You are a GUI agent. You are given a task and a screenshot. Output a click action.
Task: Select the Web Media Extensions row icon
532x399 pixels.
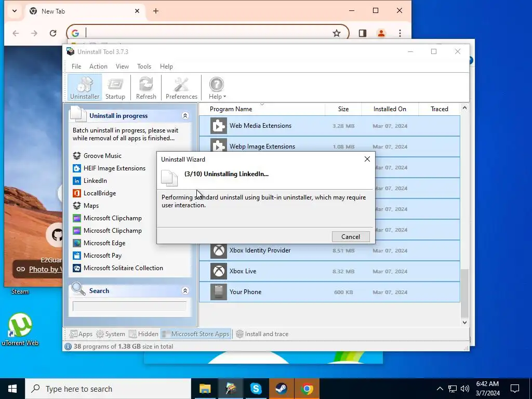pos(219,126)
